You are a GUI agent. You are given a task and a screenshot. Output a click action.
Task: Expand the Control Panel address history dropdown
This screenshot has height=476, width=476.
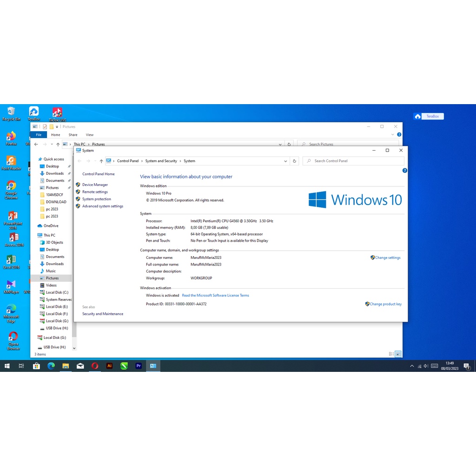coord(285,161)
